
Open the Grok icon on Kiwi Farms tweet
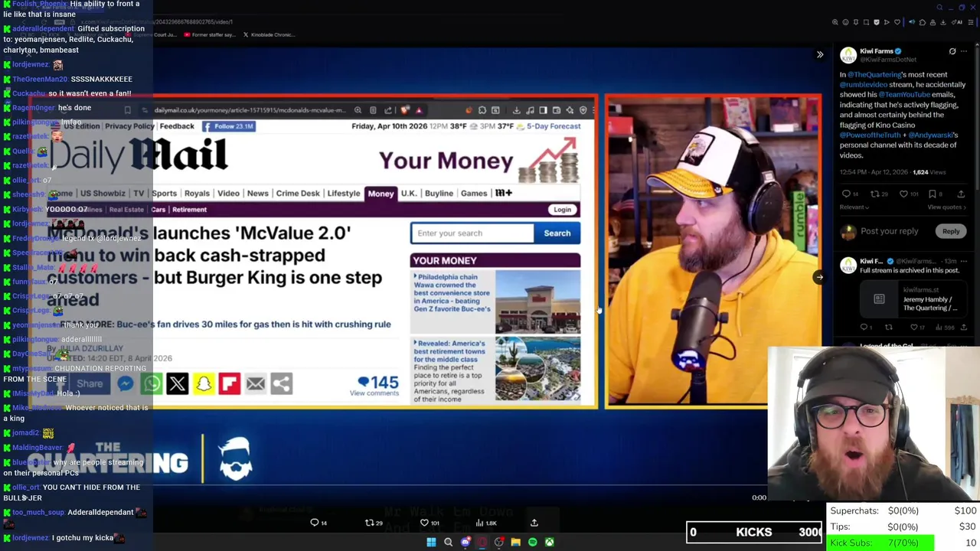952,51
